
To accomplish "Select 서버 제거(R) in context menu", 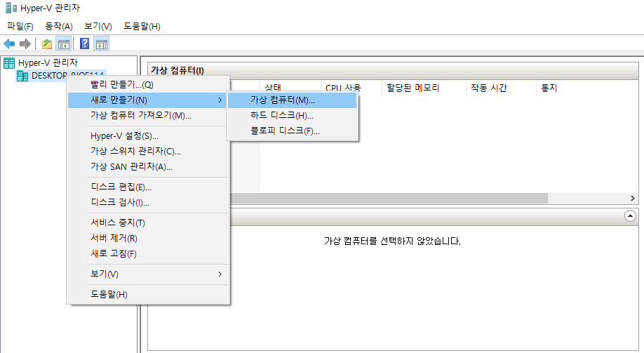I will 147,238.
